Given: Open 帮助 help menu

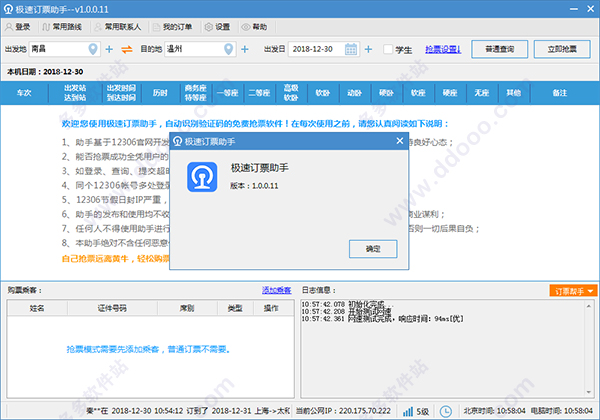Looking at the screenshot, I should pyautogui.click(x=254, y=27).
